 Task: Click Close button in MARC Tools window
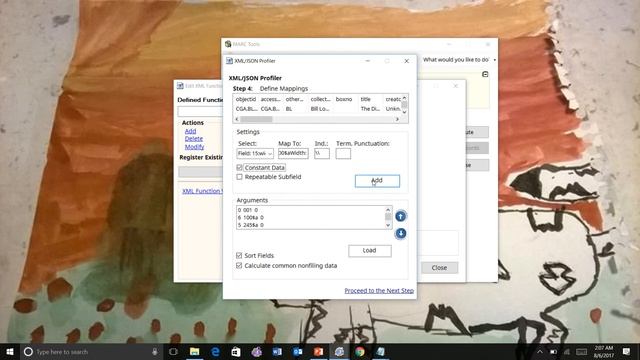[439, 268]
